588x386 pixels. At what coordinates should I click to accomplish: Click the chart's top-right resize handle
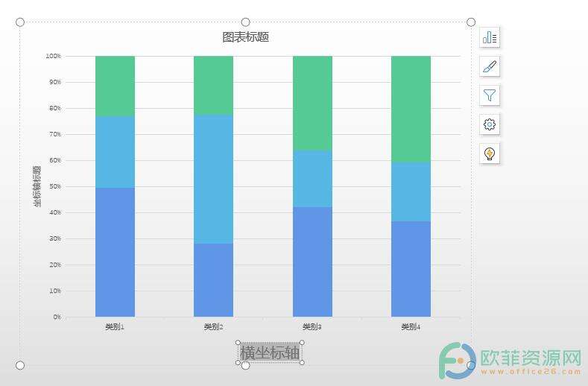point(471,22)
